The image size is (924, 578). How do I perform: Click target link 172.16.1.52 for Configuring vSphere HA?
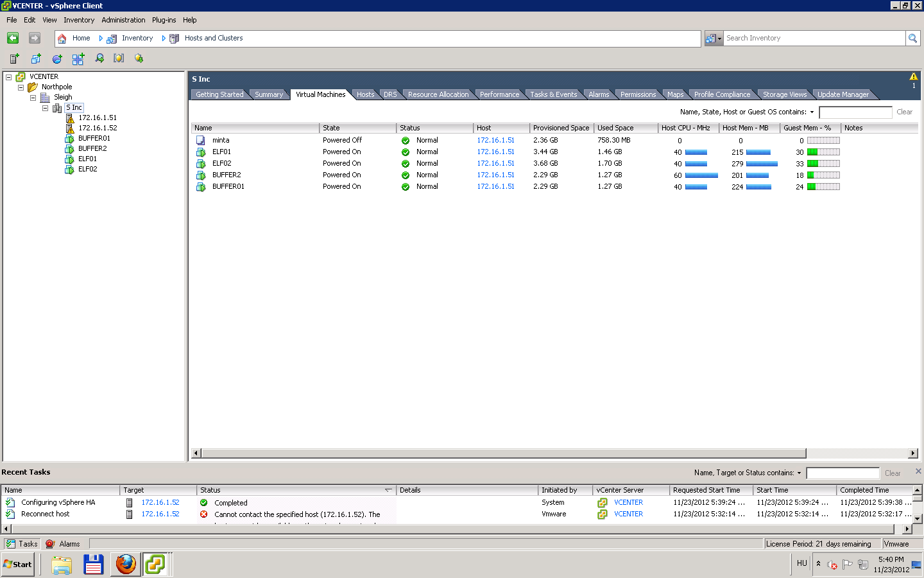click(x=160, y=503)
